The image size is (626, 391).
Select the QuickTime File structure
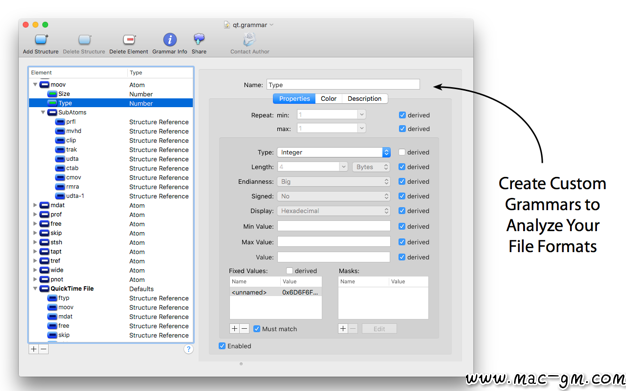(111, 288)
